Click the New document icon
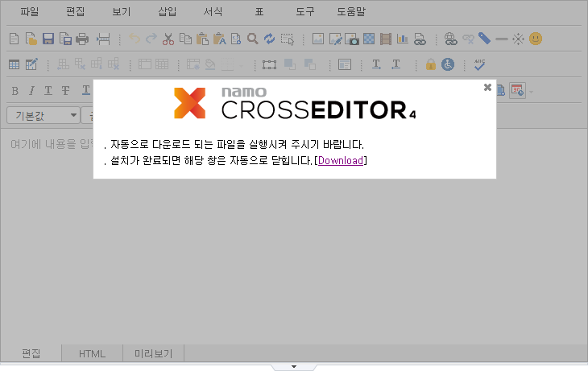Viewport: 588px width, 371px height. pyautogui.click(x=14, y=39)
